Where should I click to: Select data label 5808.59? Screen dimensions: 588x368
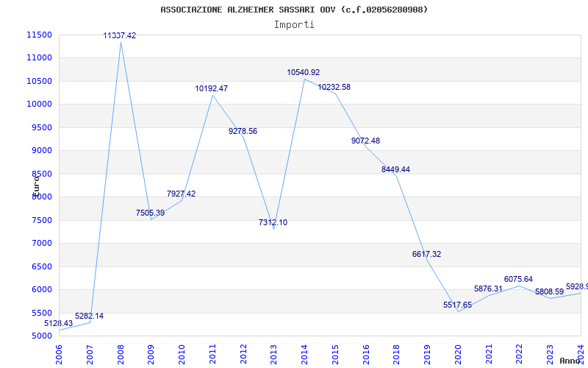549,291
